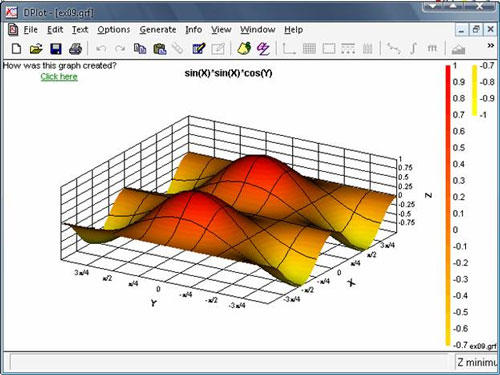
Task: Click the yellow color scale bar
Action: 474,90
